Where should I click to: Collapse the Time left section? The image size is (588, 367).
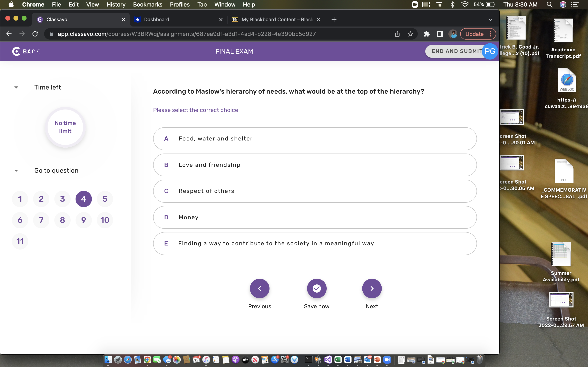pyautogui.click(x=16, y=87)
